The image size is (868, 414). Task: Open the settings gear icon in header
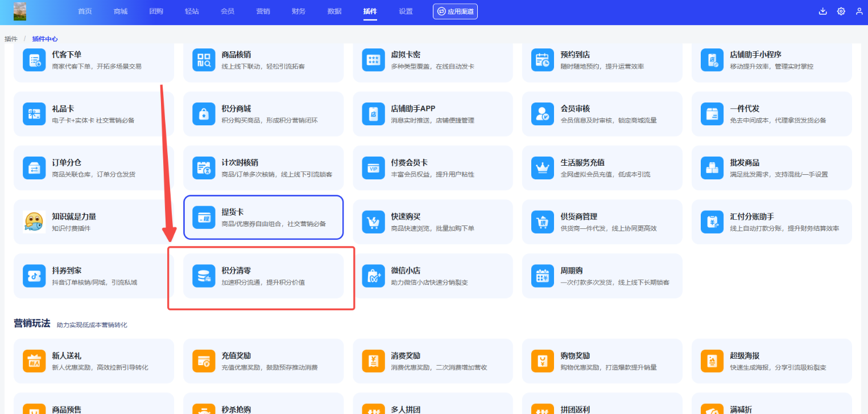(841, 11)
